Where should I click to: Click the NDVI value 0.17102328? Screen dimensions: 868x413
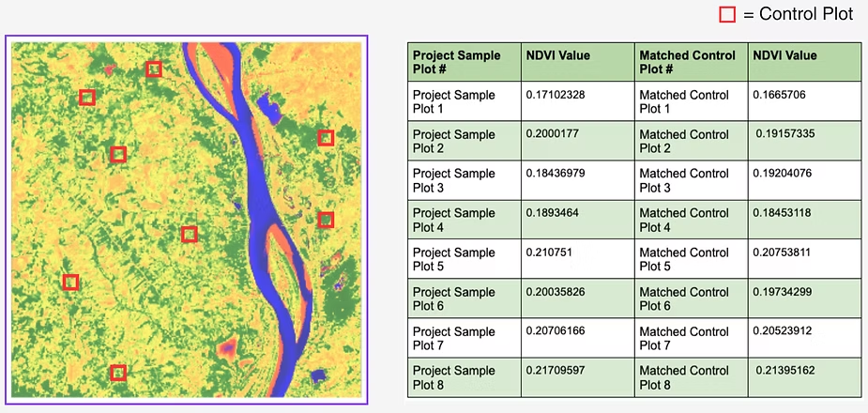(x=556, y=95)
